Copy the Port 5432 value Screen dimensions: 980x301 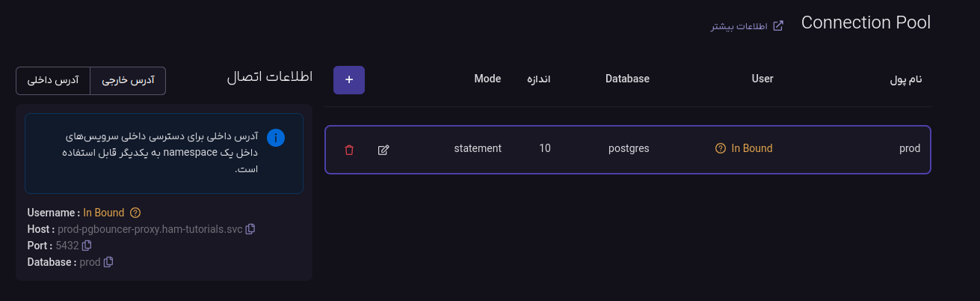(87, 246)
